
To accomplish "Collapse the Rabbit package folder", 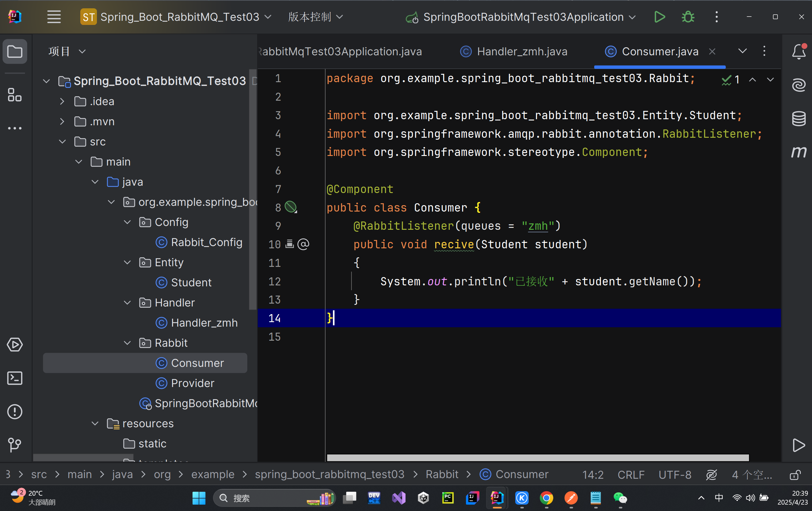I will [x=128, y=343].
